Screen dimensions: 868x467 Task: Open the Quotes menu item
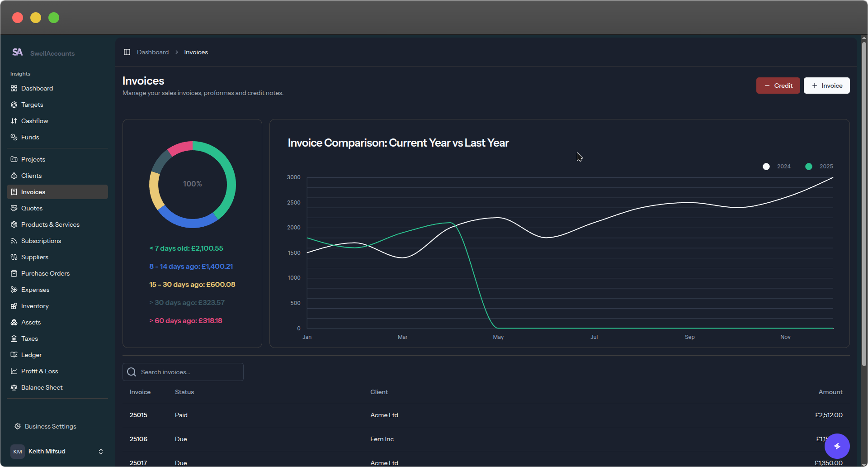point(32,208)
